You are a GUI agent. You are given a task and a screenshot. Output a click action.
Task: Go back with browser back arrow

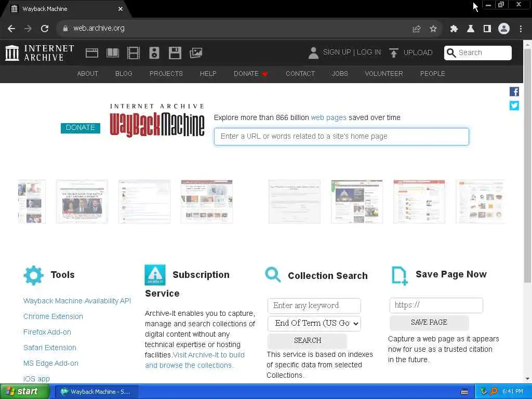coord(11,29)
